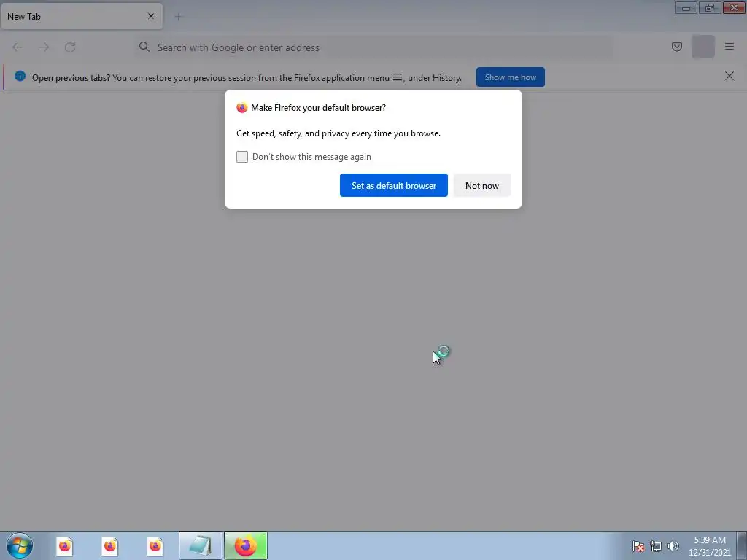Reload the current page
This screenshot has width=747, height=560.
(x=70, y=47)
